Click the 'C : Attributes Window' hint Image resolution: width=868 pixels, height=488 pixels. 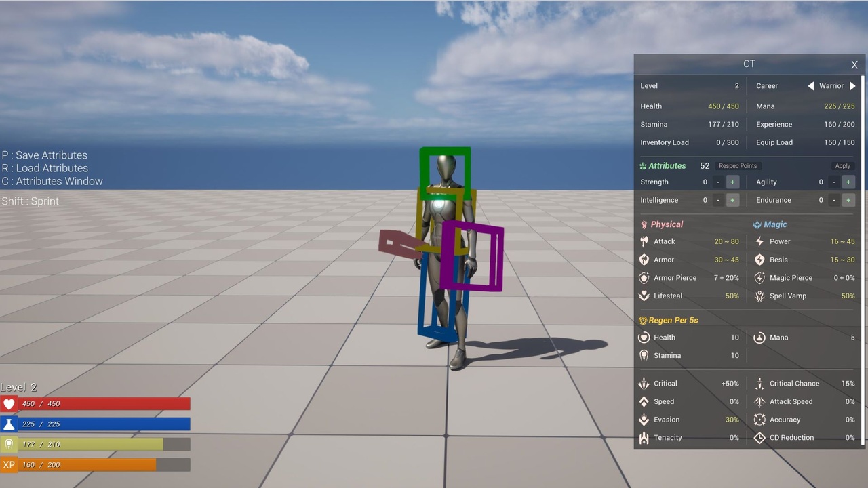(52, 182)
